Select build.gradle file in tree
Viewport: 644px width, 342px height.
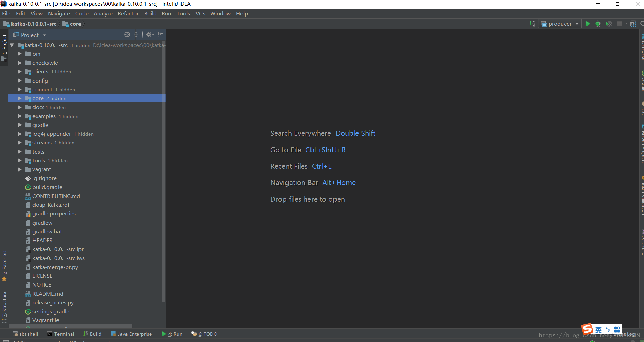pyautogui.click(x=47, y=187)
